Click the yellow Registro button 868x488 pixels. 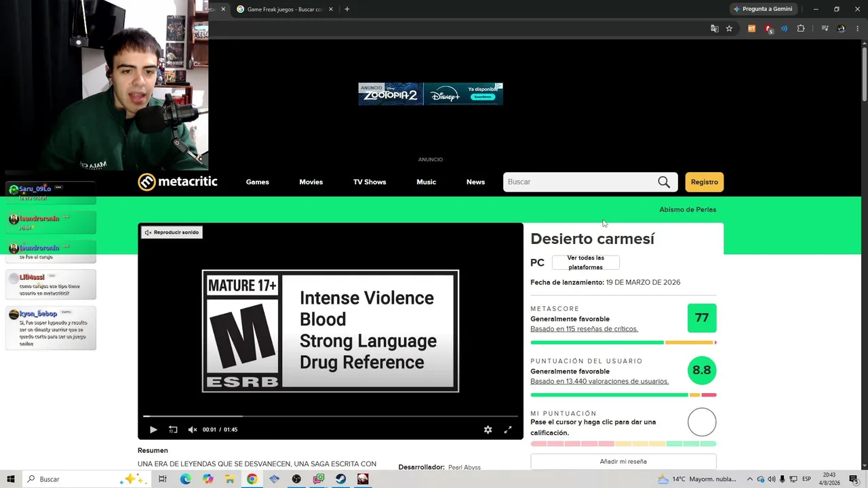pos(705,182)
